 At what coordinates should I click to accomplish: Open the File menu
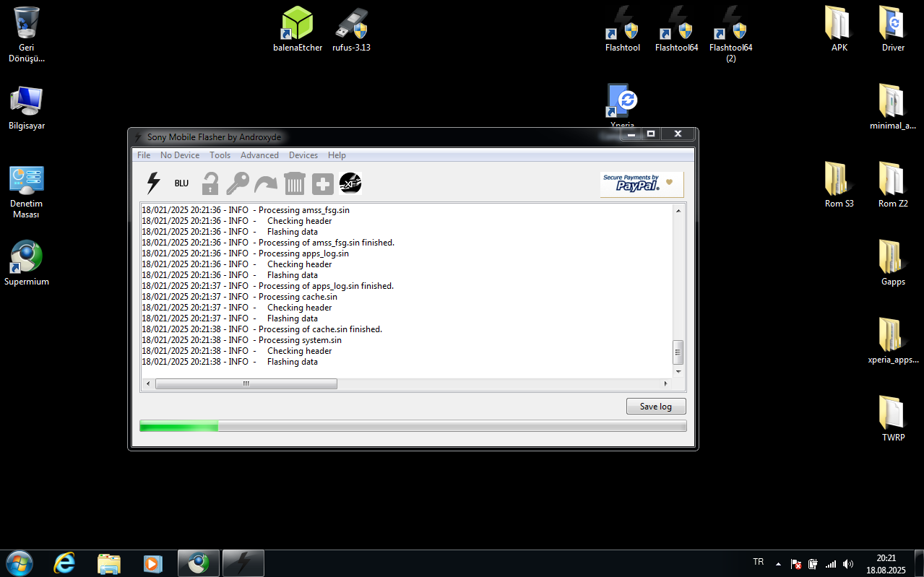[x=144, y=155]
